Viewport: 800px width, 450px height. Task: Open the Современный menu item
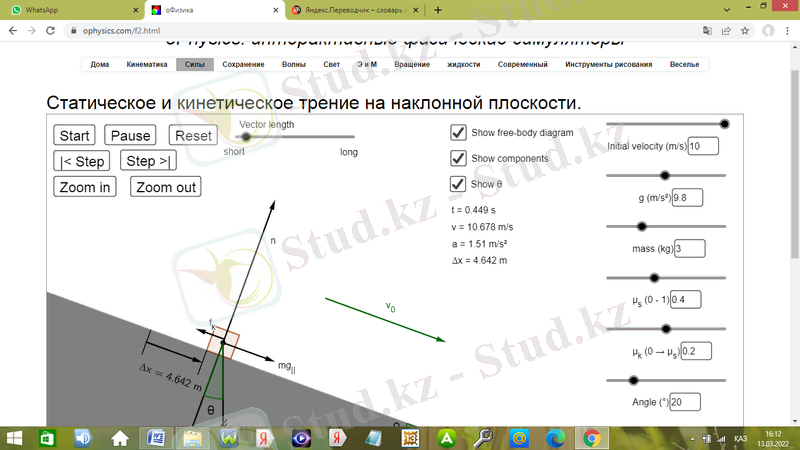(x=522, y=64)
